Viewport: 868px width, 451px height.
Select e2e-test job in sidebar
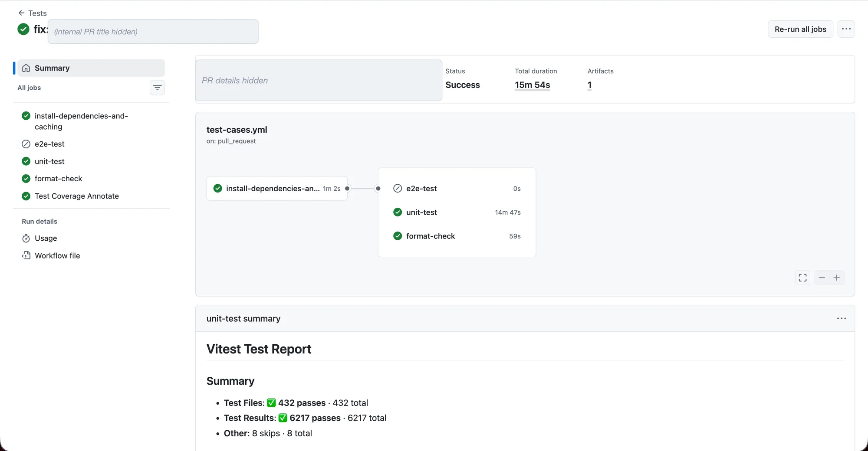91,144
